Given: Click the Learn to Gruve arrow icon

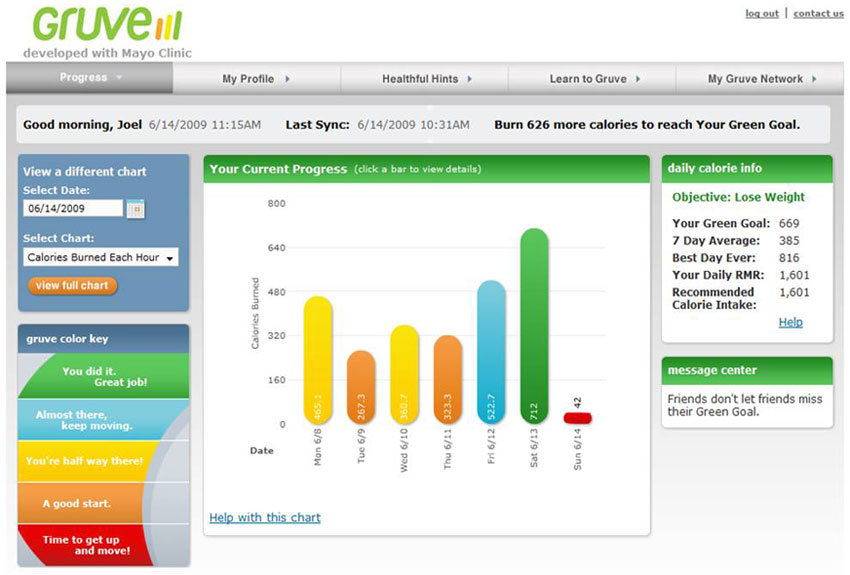Looking at the screenshot, I should pos(638,79).
